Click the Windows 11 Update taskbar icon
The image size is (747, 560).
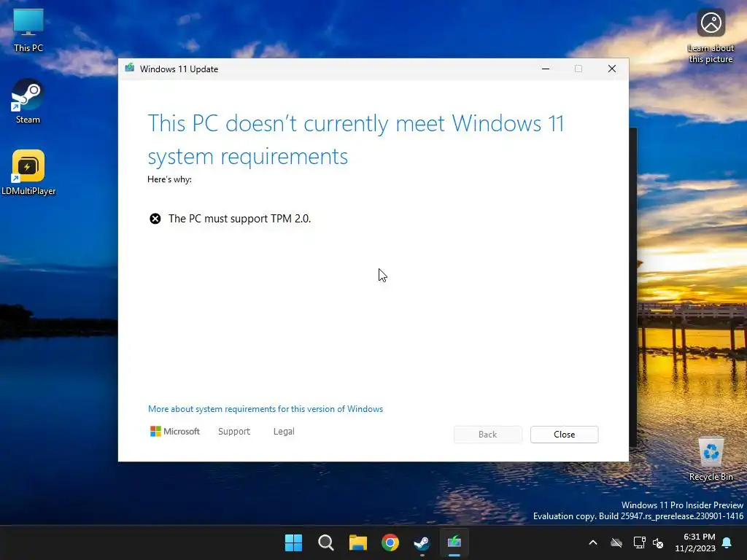pyautogui.click(x=454, y=542)
